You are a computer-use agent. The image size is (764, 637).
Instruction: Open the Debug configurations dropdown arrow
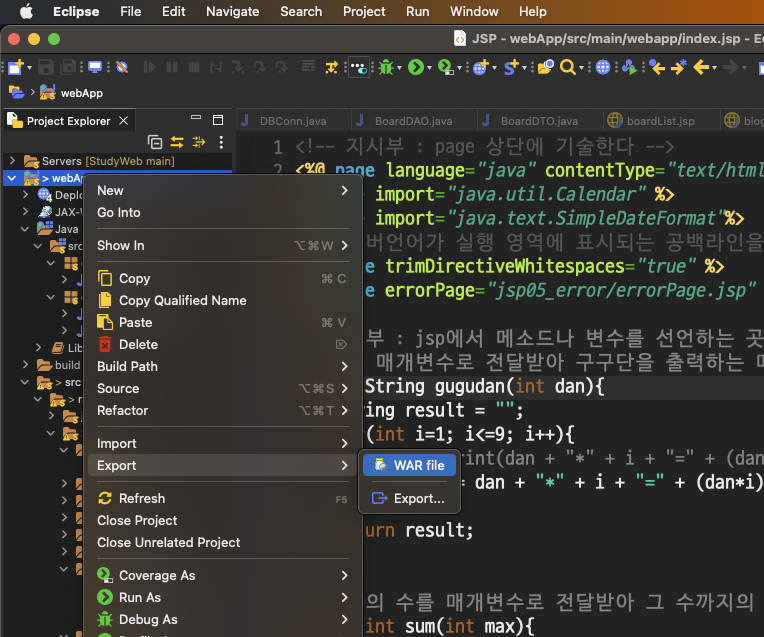click(x=400, y=68)
